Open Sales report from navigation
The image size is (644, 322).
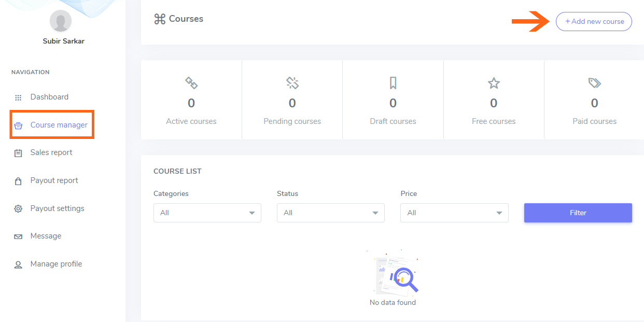tap(51, 152)
